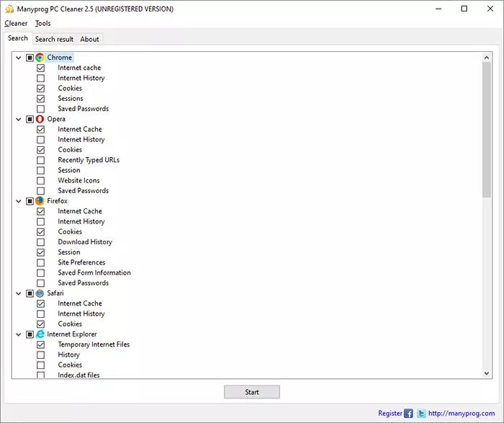
Task: Uncheck Chrome Internet cache checkbox
Action: click(x=40, y=68)
